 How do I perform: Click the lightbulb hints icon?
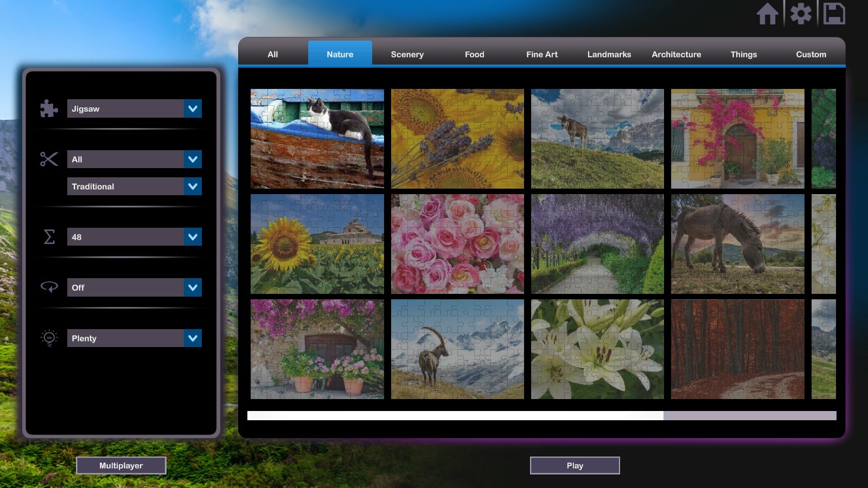pyautogui.click(x=49, y=338)
